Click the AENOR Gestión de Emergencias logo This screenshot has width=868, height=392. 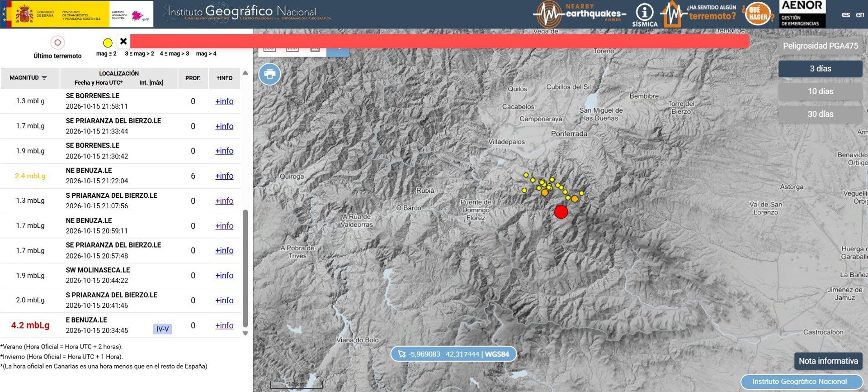pyautogui.click(x=802, y=14)
